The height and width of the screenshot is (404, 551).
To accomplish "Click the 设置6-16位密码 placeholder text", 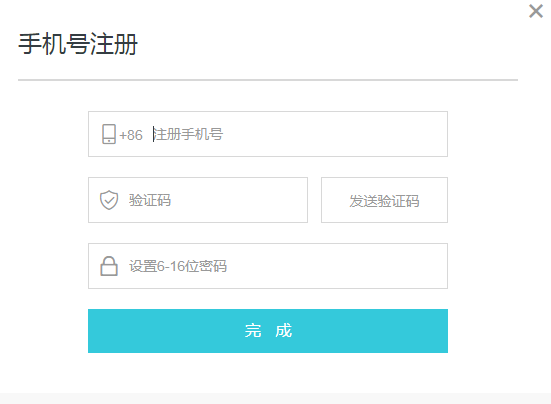I will point(178,266).
